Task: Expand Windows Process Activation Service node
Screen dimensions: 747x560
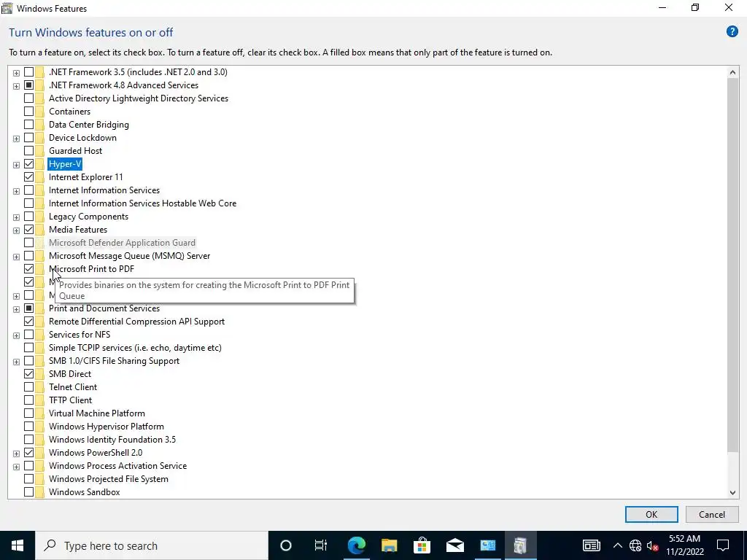Action: 16,467
